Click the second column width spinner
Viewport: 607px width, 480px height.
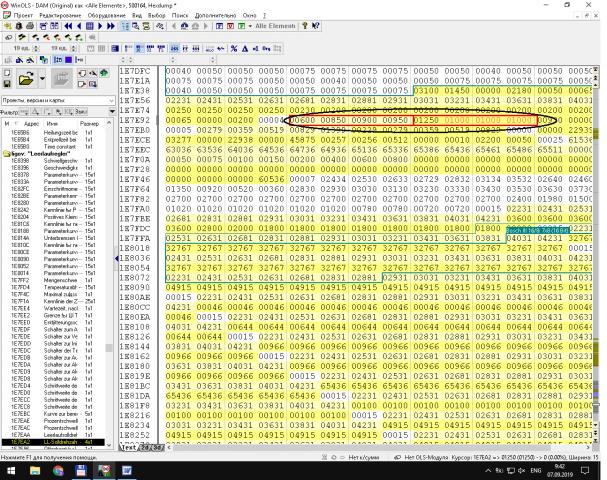[x=74, y=48]
